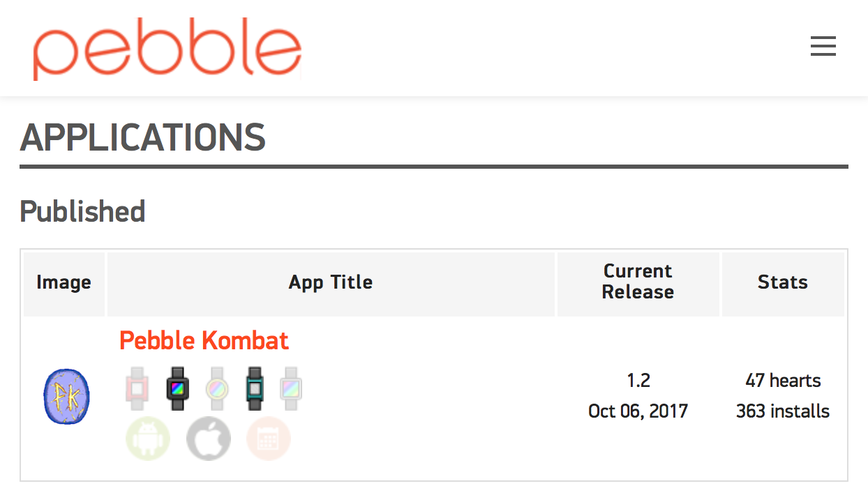Viewport: 868px width, 502px height.
Task: Click the Pebble Kombat app icon
Action: coord(66,396)
